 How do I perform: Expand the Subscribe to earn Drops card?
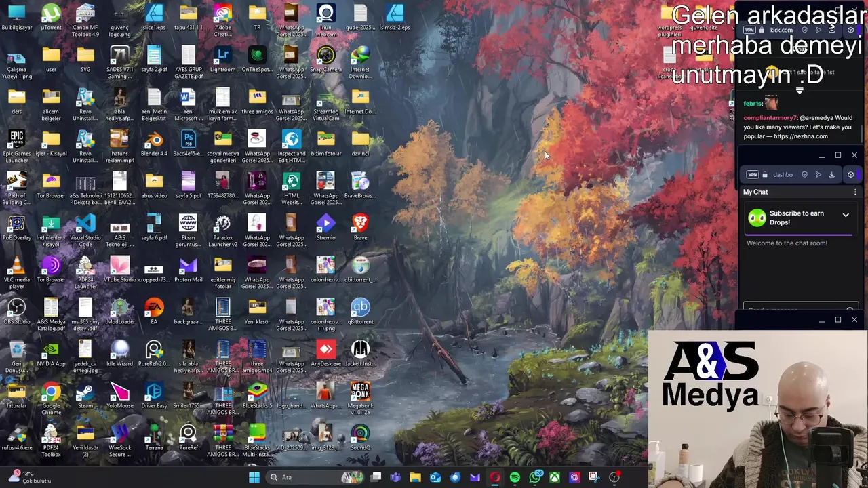[x=846, y=216]
